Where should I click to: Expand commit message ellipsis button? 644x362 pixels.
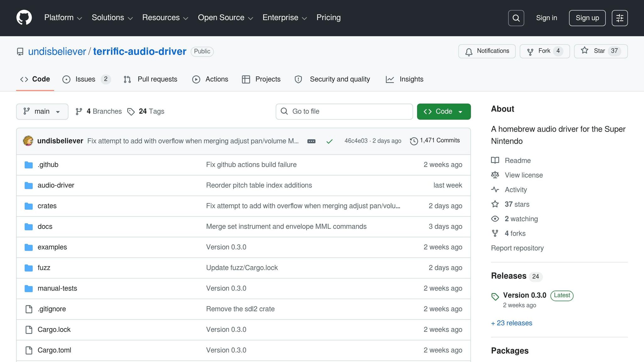click(x=311, y=141)
